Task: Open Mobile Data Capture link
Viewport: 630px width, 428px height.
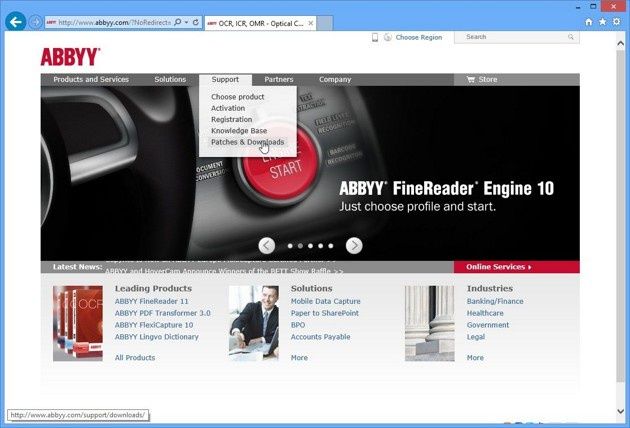Action: 325,301
